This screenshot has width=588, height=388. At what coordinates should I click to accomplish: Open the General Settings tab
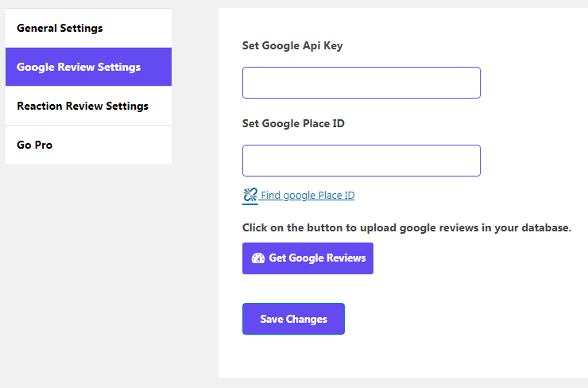tap(88, 28)
